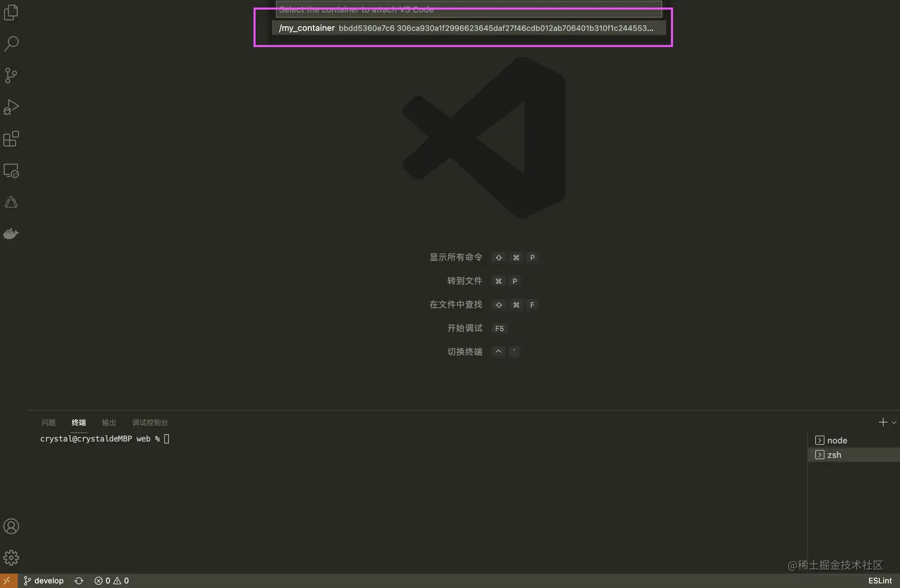Select the zsh terminal in the list
Image resolution: width=900 pixels, height=588 pixels.
[x=854, y=455]
